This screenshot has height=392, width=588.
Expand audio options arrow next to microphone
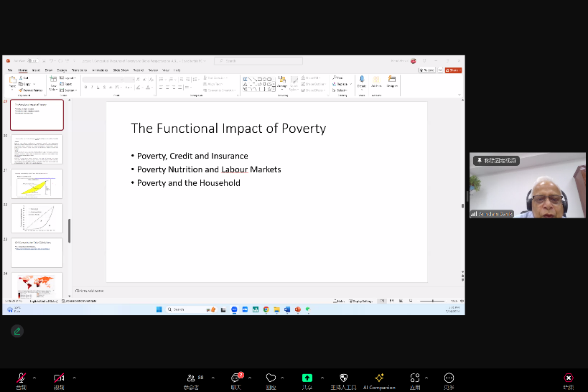point(34,377)
